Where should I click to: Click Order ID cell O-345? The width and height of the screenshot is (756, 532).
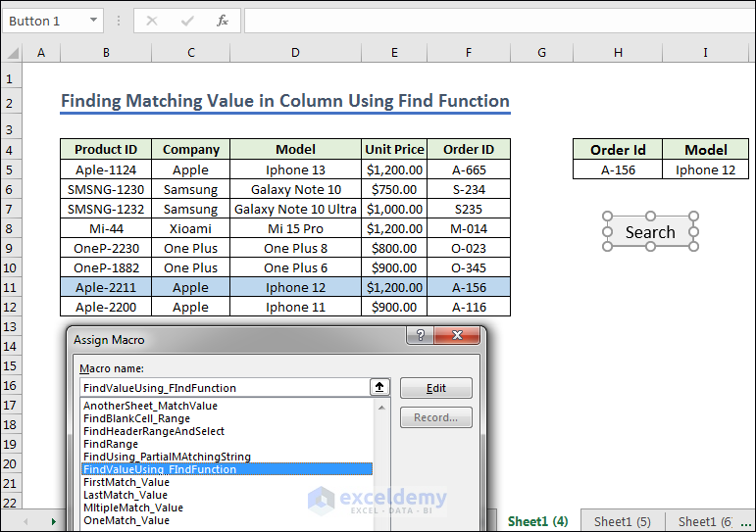[469, 267]
